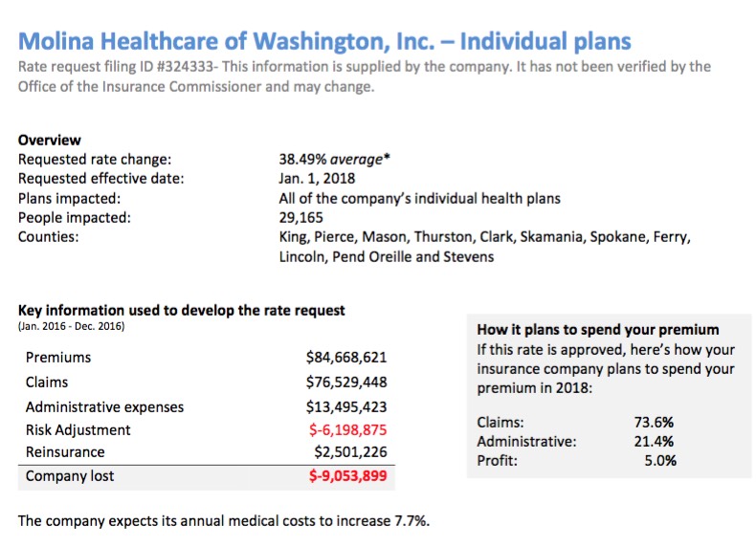
Task: Click the Administrative expenses amount $13,495,423
Action: coord(346,405)
